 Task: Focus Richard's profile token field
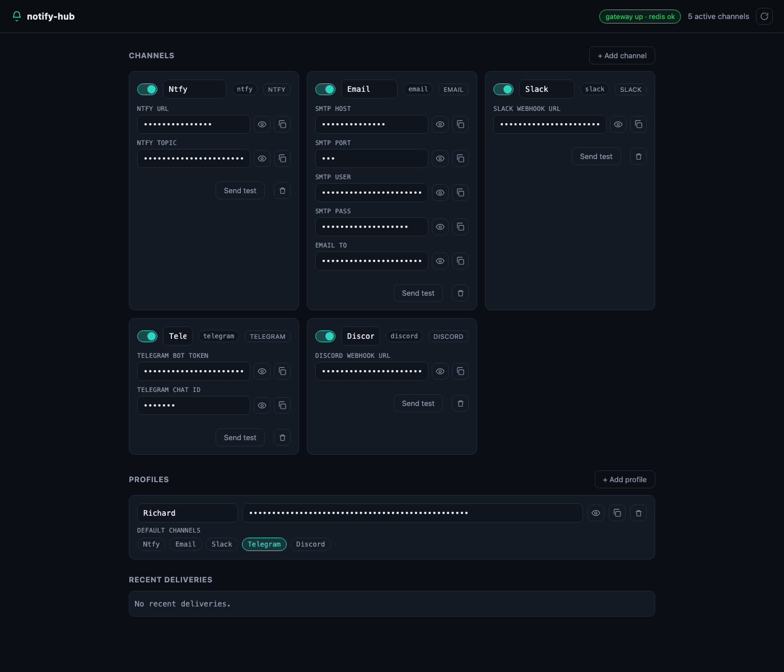(413, 513)
